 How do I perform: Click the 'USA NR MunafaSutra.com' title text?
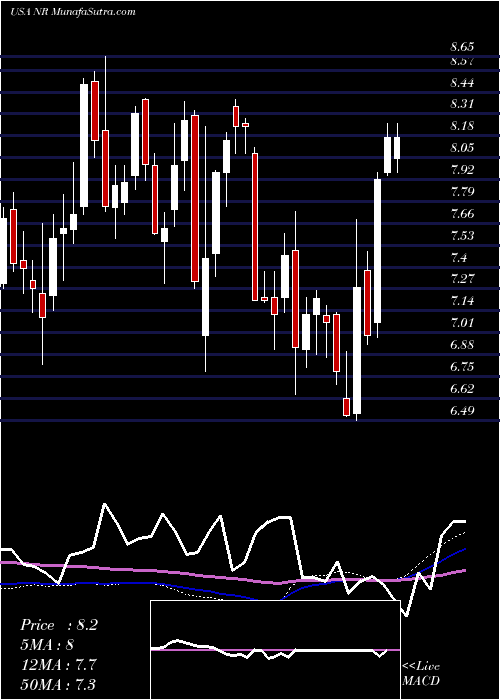(73, 12)
